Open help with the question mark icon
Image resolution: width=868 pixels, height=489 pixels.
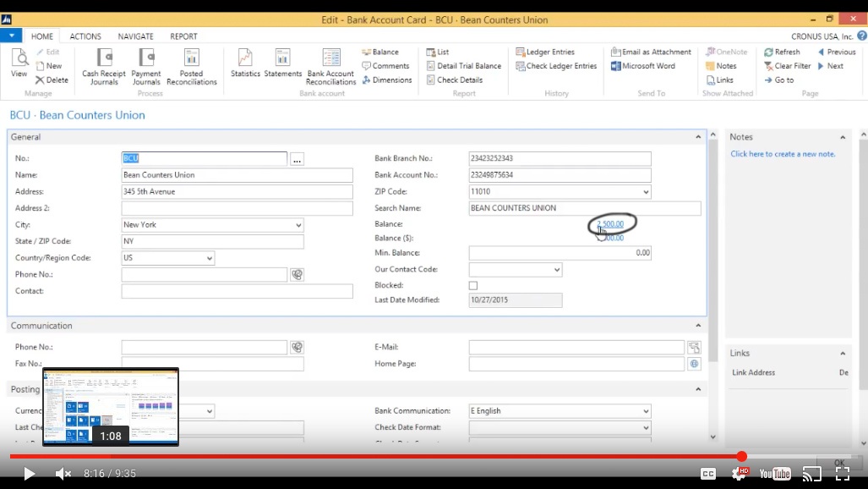(x=862, y=36)
